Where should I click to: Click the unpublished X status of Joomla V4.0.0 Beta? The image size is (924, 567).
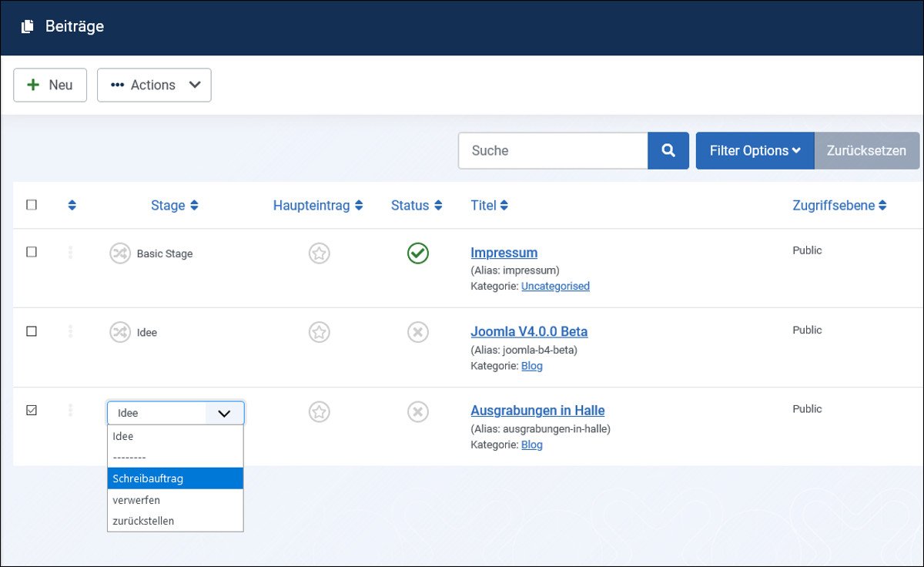[418, 332]
